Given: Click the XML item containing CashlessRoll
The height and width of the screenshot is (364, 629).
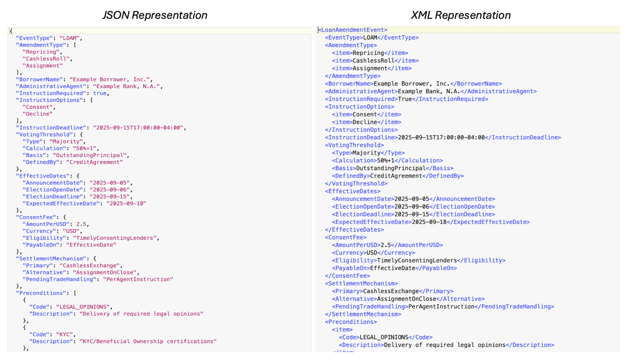Looking at the screenshot, I should click(375, 61).
